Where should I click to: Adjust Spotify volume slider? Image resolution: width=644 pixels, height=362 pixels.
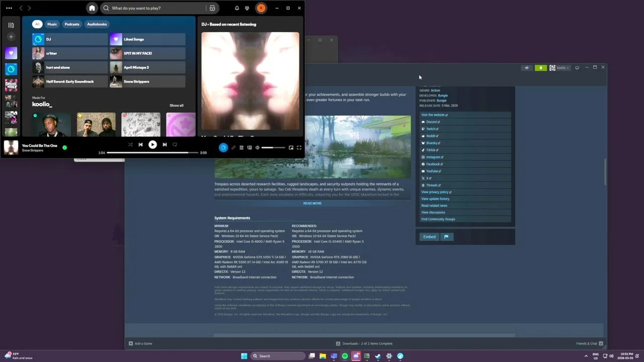click(x=273, y=147)
